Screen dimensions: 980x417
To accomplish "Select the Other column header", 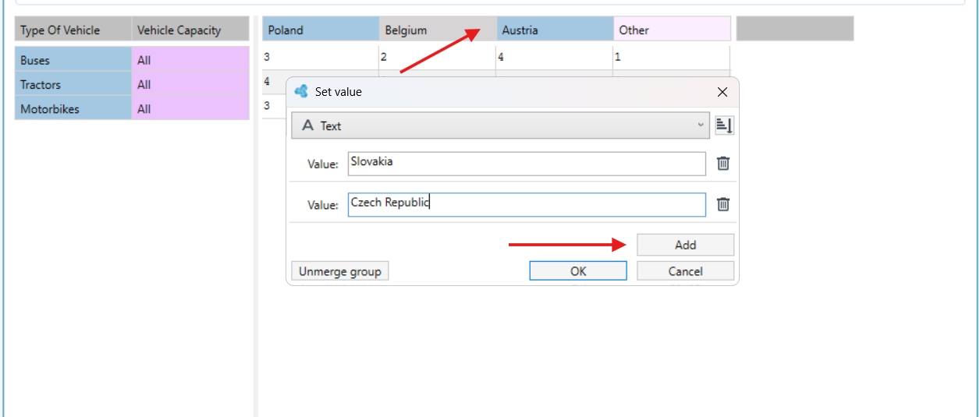I will 672,30.
